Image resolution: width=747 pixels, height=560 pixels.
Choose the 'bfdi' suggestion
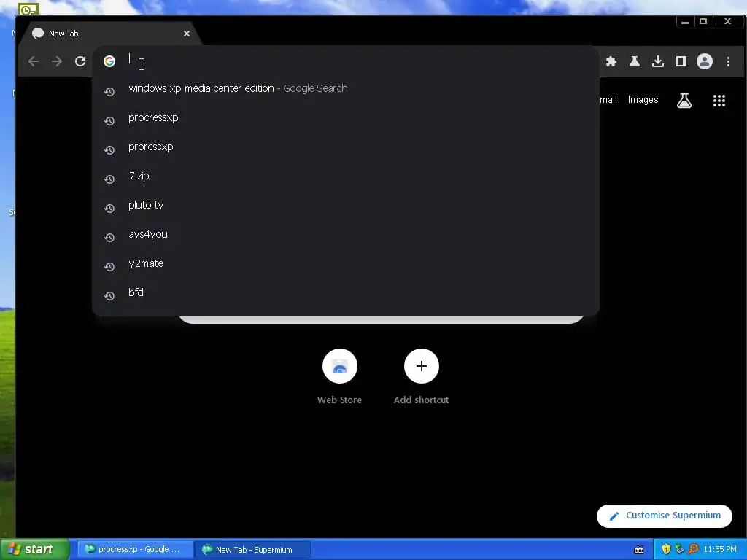(x=345, y=292)
